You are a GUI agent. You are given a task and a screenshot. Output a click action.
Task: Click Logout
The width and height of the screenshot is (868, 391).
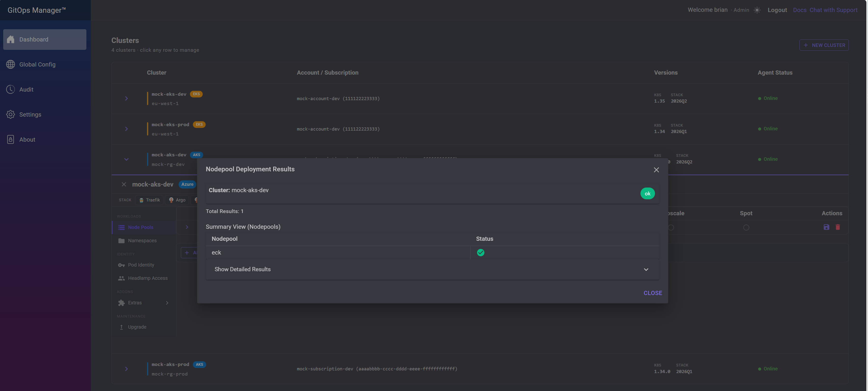pyautogui.click(x=777, y=10)
